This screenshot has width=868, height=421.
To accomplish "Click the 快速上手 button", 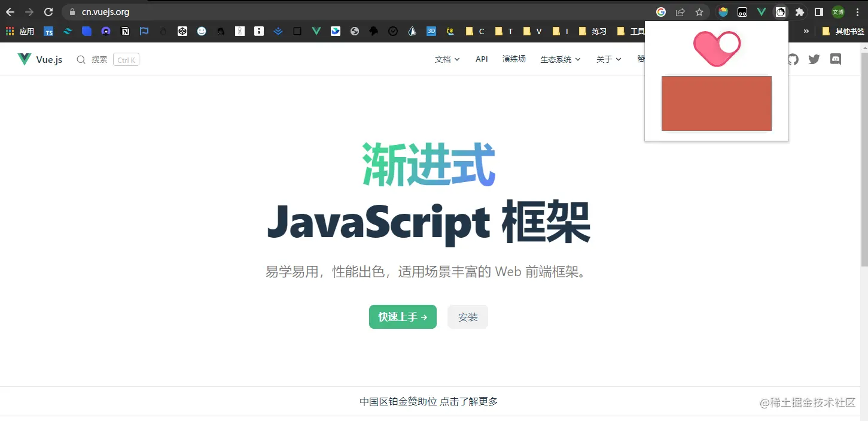I will coord(403,317).
